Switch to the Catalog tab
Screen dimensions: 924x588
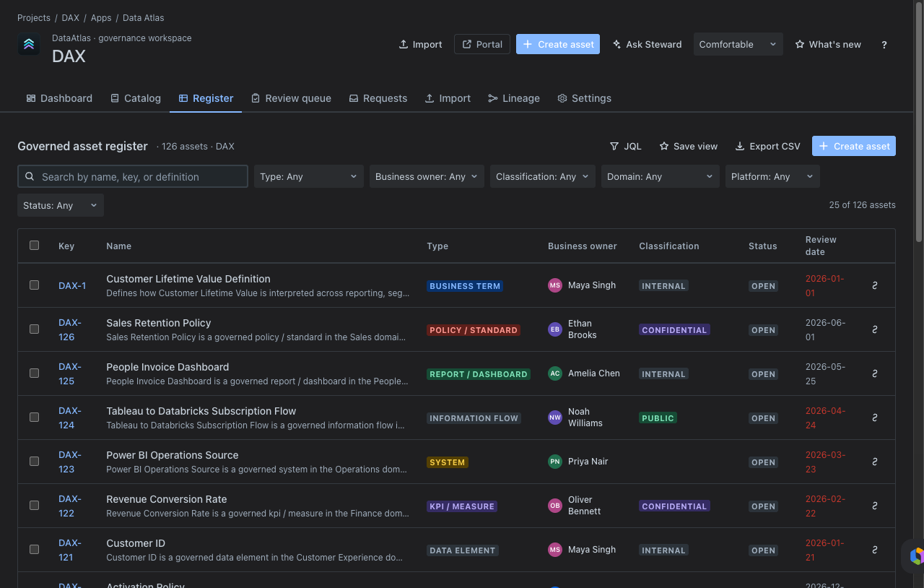[136, 98]
